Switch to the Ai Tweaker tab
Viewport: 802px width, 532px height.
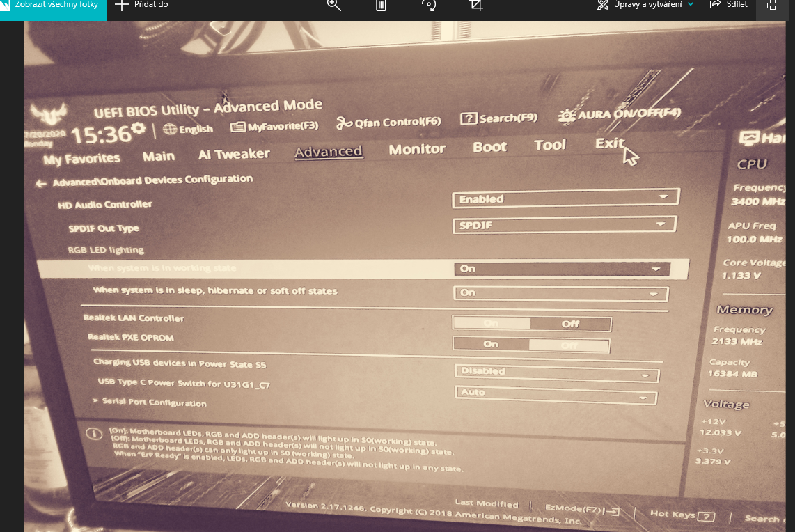point(233,154)
